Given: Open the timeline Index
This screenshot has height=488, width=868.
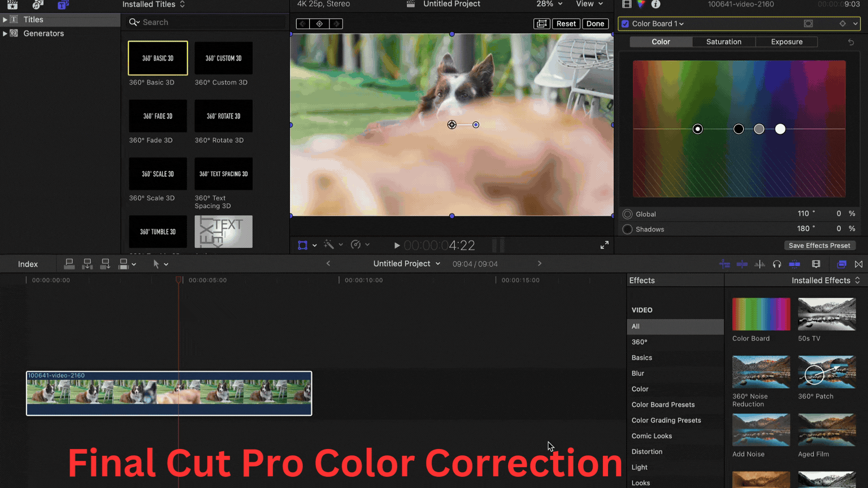Looking at the screenshot, I should coord(28,264).
